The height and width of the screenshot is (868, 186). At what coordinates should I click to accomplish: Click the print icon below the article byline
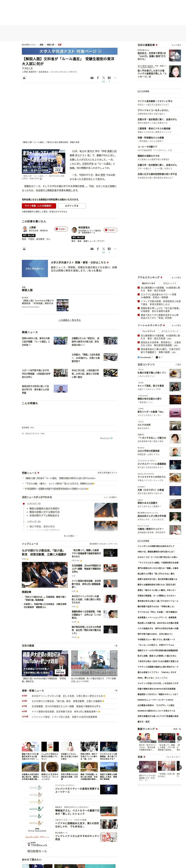tap(24, 78)
